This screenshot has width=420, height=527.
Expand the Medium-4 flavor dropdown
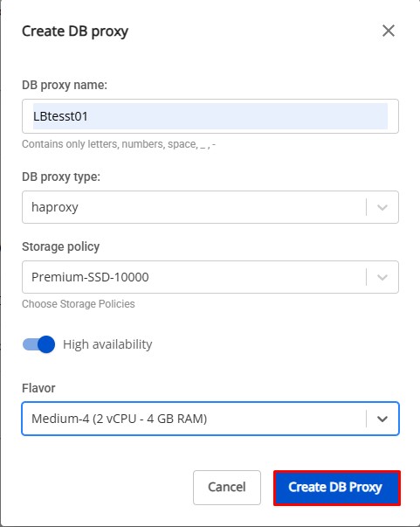[210, 419]
